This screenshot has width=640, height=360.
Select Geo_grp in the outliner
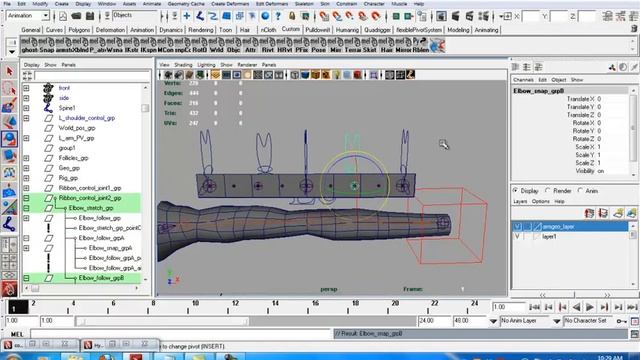pyautogui.click(x=69, y=168)
